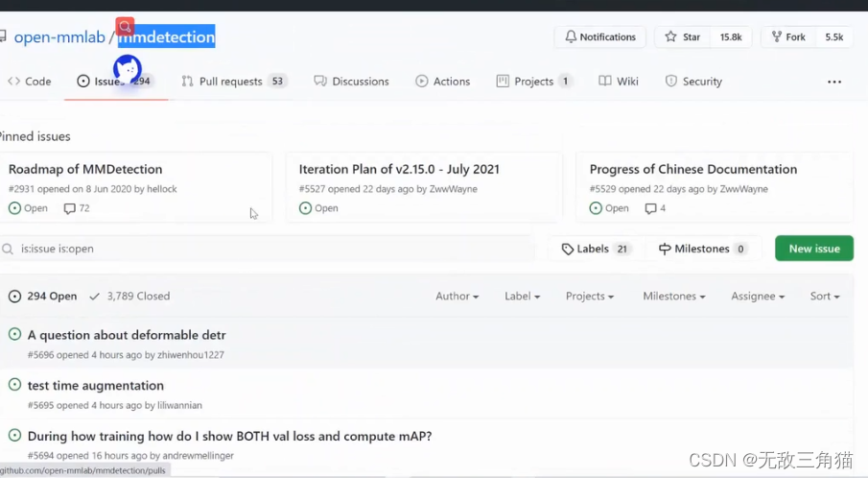Click the comment icon with 4 comments

650,209
